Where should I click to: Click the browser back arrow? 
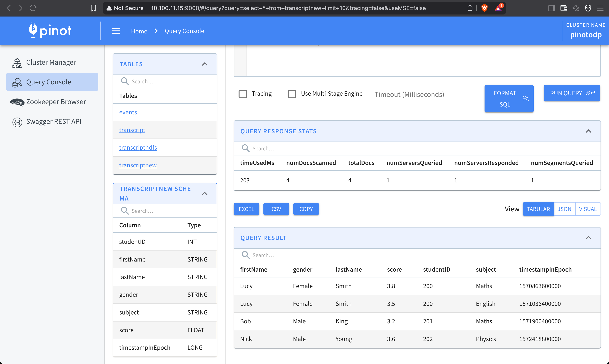point(9,8)
